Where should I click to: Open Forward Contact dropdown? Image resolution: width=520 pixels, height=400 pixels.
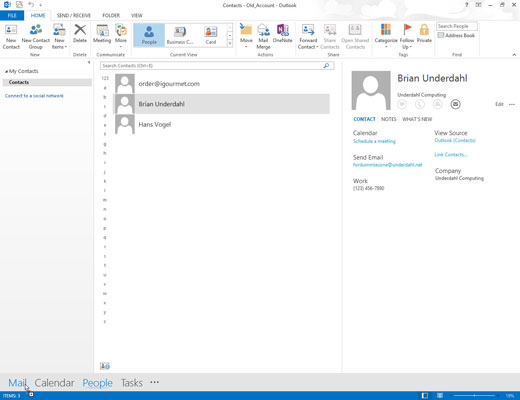tap(308, 36)
